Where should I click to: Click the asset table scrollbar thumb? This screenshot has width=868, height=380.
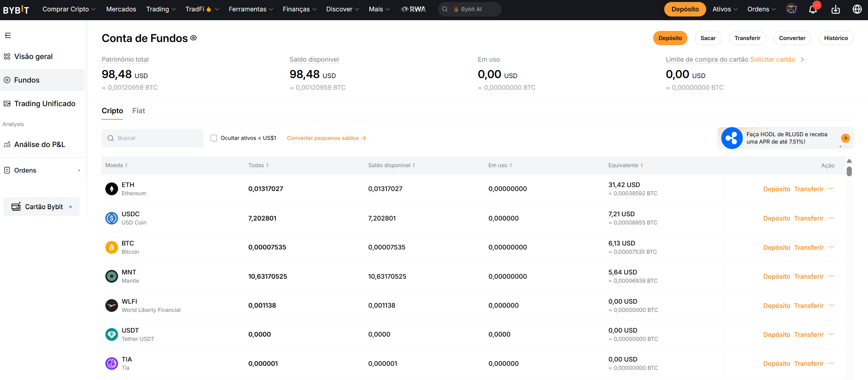pos(849,171)
